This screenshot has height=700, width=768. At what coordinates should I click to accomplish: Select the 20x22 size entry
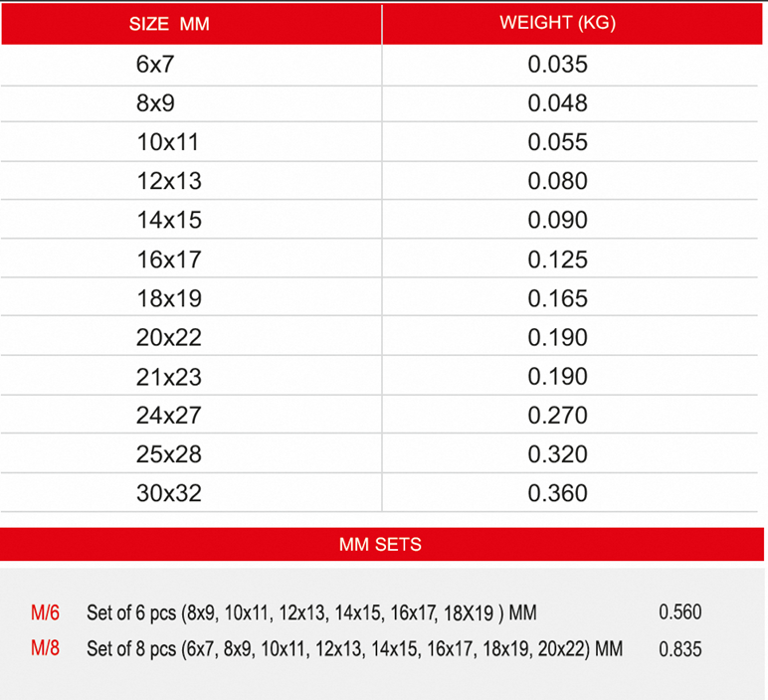click(x=169, y=338)
